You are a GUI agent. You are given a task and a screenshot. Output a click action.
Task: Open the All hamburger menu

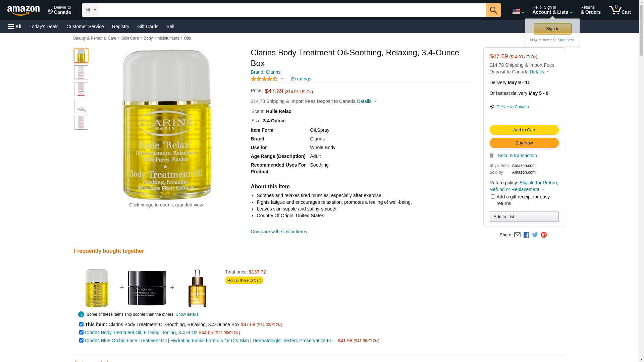[x=15, y=26]
